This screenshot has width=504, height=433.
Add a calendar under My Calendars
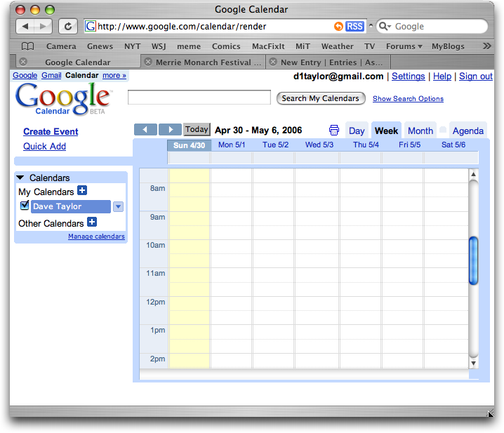82,191
